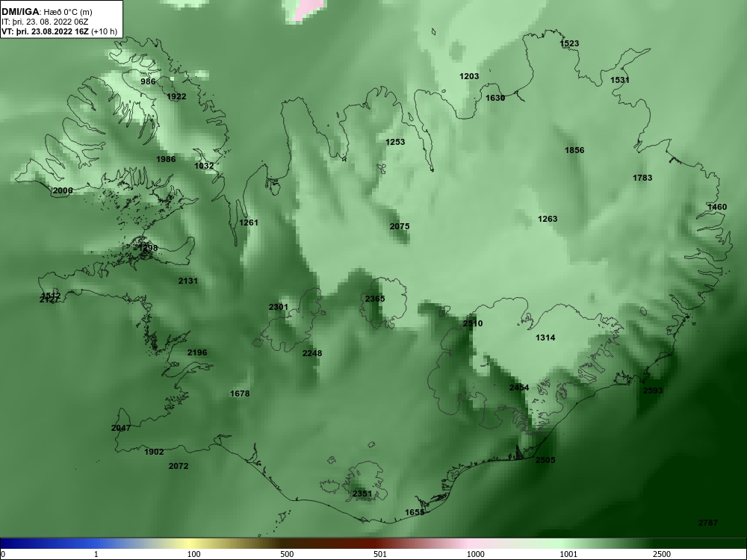The image size is (747, 560).
Task: Click the "VT: þri. 23.08.2022 16Z (+10 h)" line
Action: pos(59,32)
